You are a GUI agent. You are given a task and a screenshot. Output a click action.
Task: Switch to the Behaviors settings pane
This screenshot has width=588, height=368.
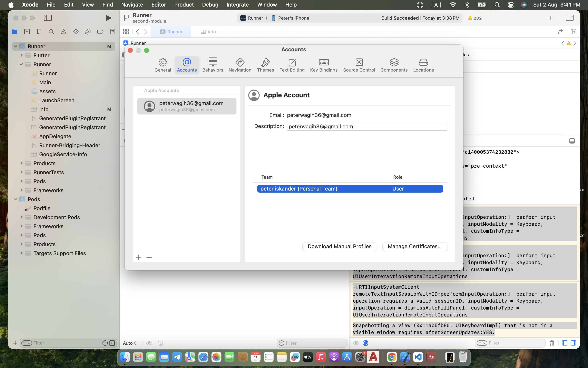pyautogui.click(x=213, y=65)
